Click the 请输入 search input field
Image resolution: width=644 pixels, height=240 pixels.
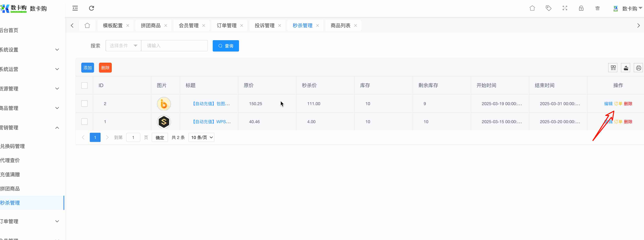click(x=175, y=46)
